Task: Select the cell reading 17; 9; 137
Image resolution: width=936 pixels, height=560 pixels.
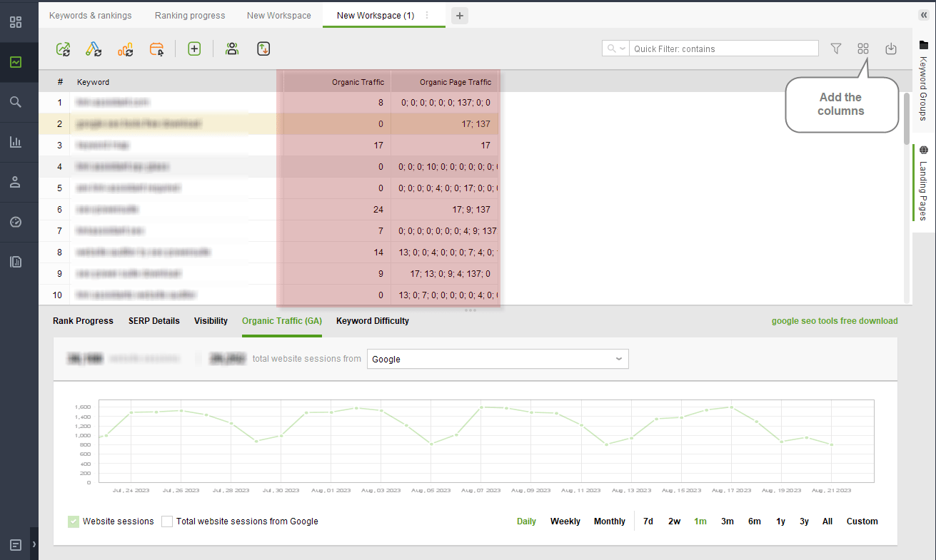Action: [x=444, y=210]
